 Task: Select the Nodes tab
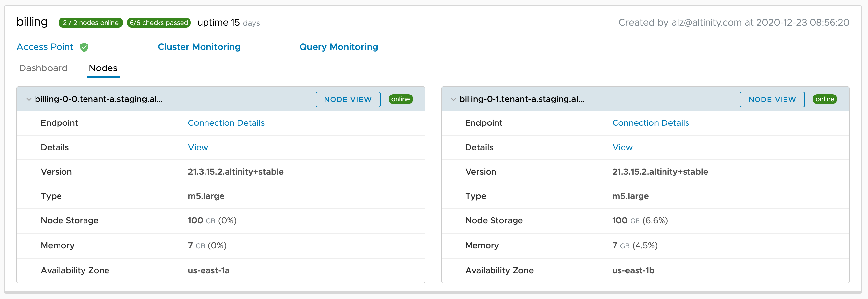point(103,68)
